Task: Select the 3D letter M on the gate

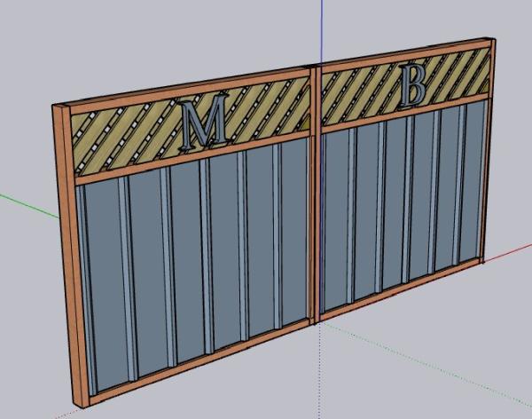Action: (205, 123)
